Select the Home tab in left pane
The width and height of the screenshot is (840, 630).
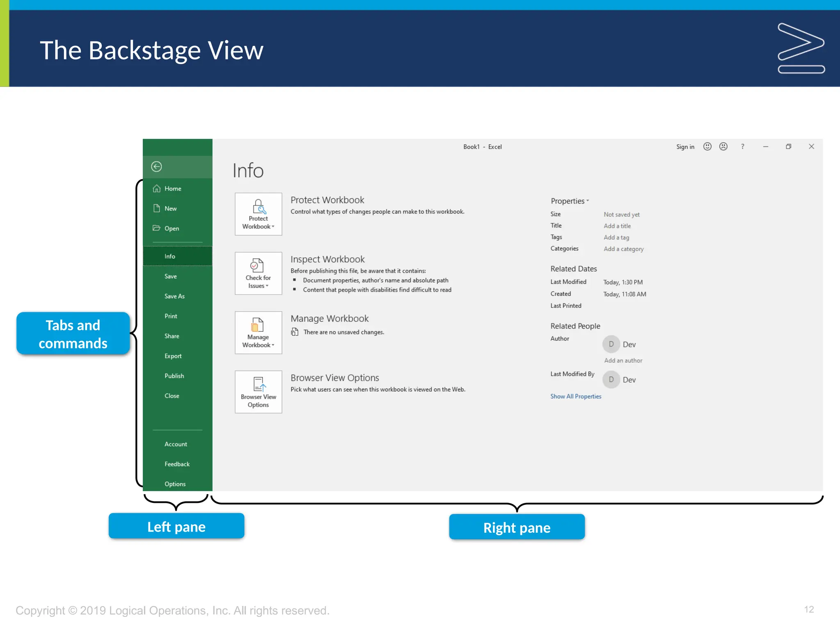pos(178,188)
